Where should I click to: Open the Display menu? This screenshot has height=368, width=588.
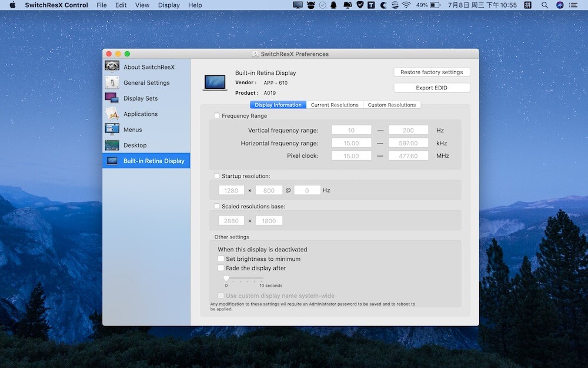click(x=169, y=5)
